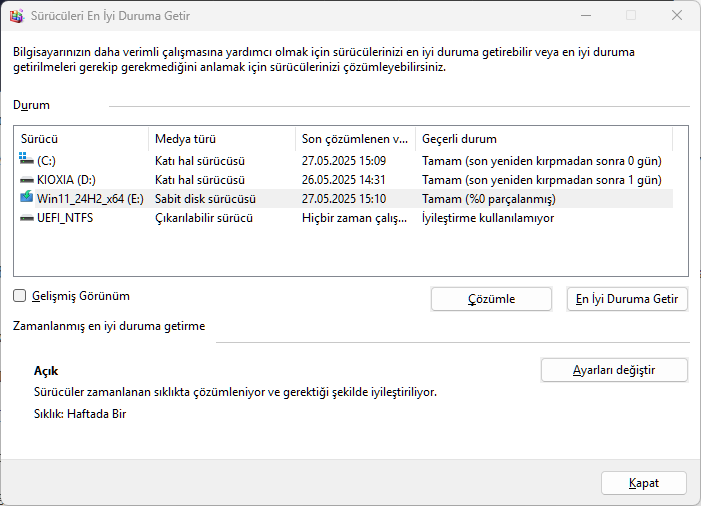Image resolution: width=701 pixels, height=506 pixels.
Task: Sort by the Medya türü column header
Action: pyautogui.click(x=220, y=138)
